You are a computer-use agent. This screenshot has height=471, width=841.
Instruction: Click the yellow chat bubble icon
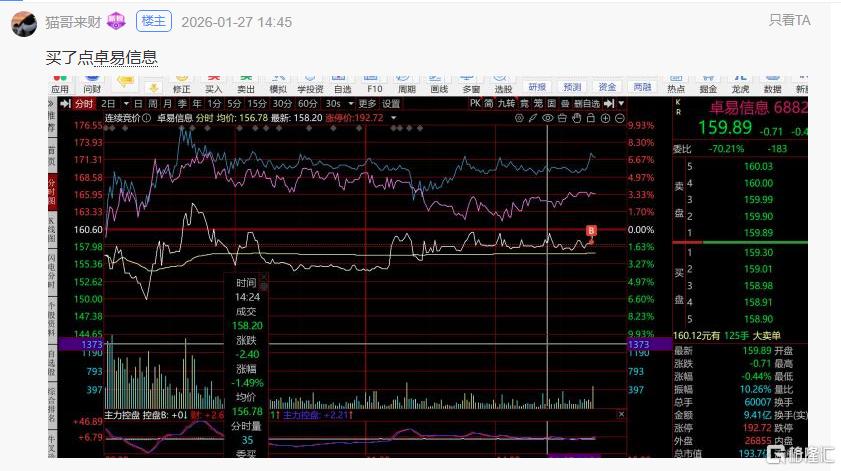(x=124, y=82)
